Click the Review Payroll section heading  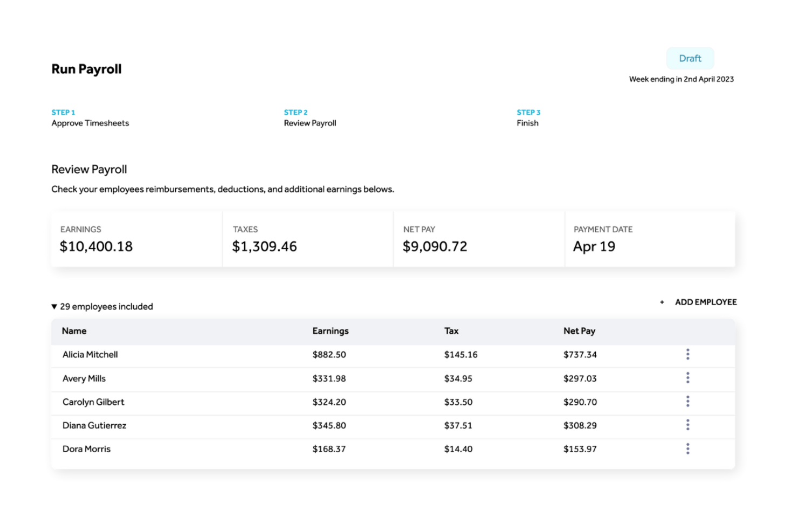89,169
